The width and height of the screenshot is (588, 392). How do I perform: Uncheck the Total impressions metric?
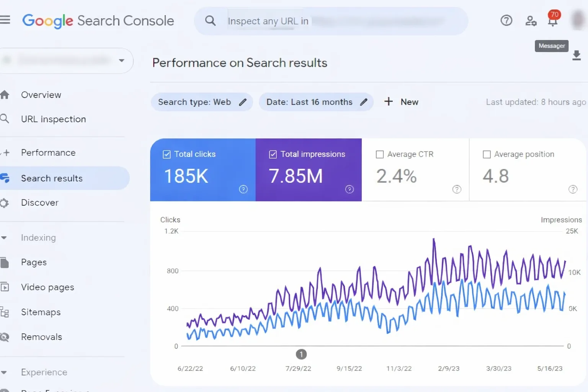point(273,154)
